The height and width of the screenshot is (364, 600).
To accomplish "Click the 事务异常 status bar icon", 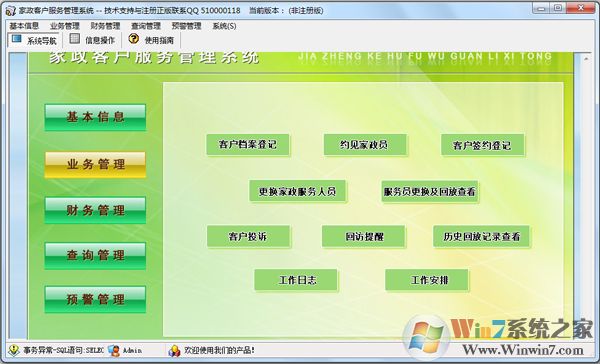I will click(14, 350).
